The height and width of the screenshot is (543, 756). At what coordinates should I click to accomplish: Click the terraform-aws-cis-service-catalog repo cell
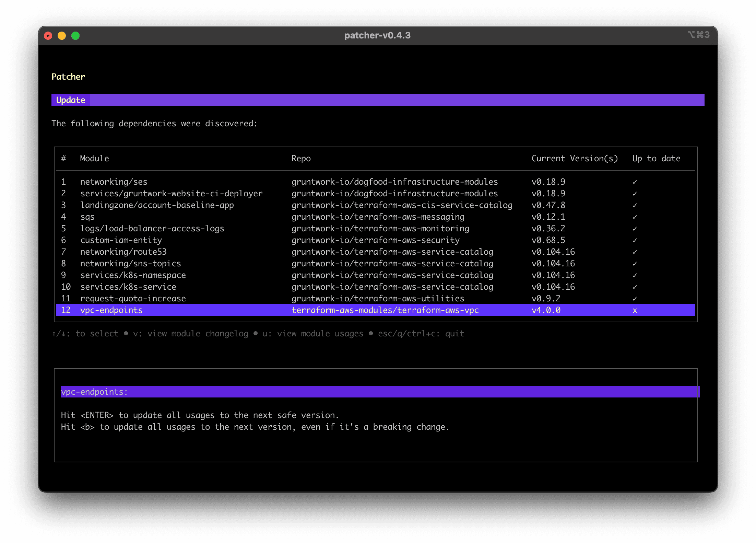[402, 205]
